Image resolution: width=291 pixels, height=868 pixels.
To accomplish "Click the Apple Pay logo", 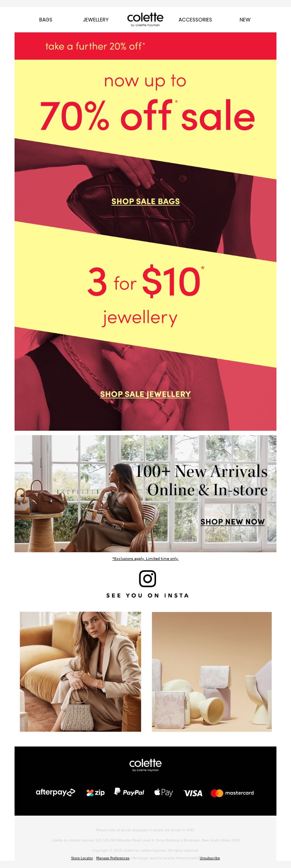I will (163, 792).
